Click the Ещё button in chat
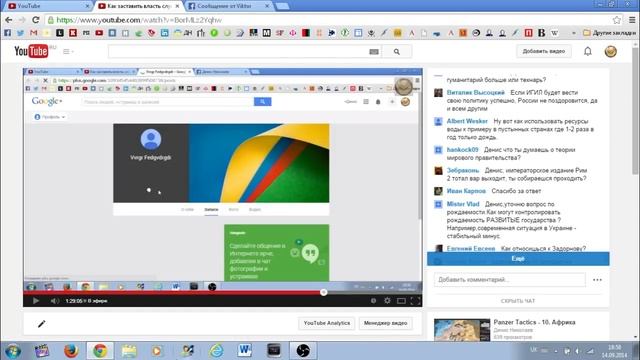 pos(518,259)
